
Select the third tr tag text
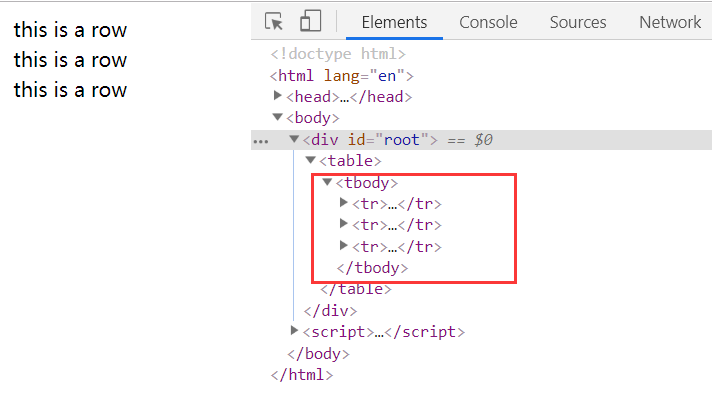tap(397, 247)
